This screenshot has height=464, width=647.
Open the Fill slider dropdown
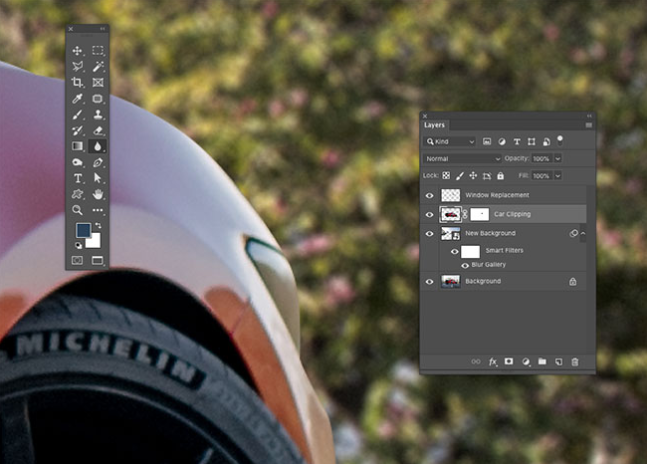click(x=558, y=176)
